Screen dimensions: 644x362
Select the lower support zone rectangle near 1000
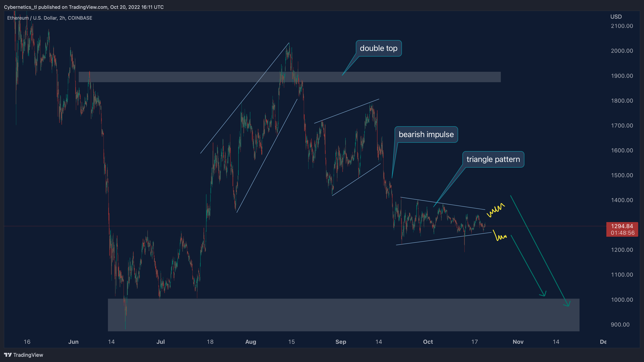coord(343,315)
